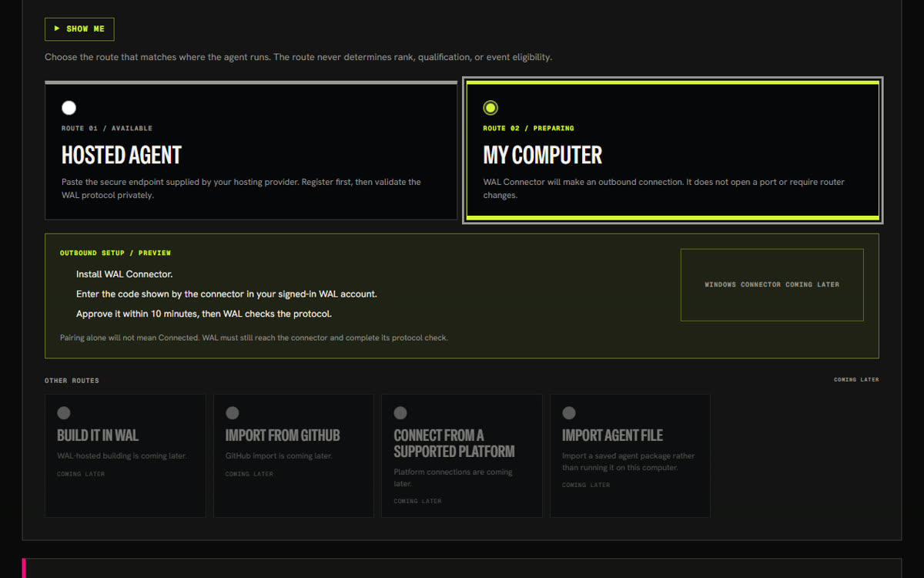
Task: Click the Build It In WAL title
Action: pos(98,435)
